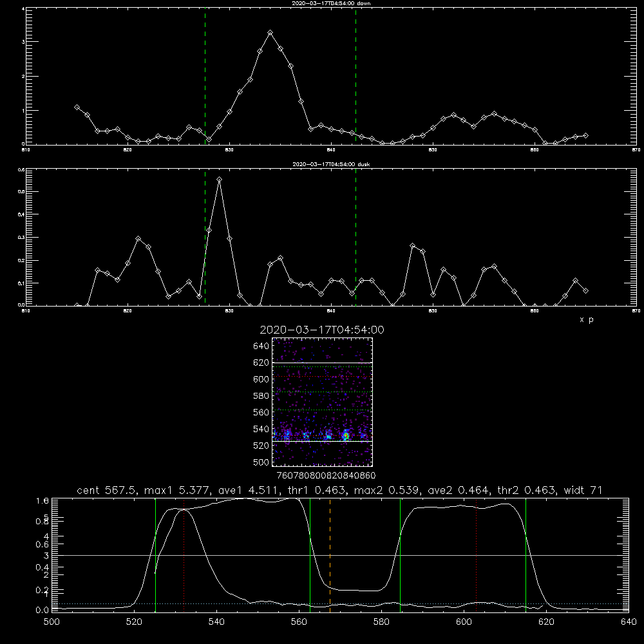Click the '840' x-axis label of the dawn plot
Image resolution: width=644 pixels, height=644 pixels.
coord(331,150)
